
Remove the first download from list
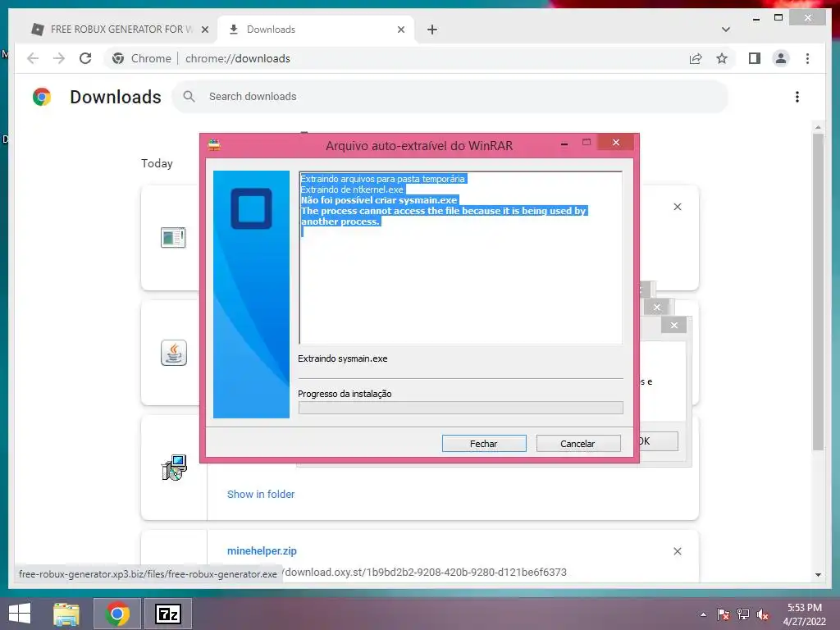pyautogui.click(x=677, y=207)
